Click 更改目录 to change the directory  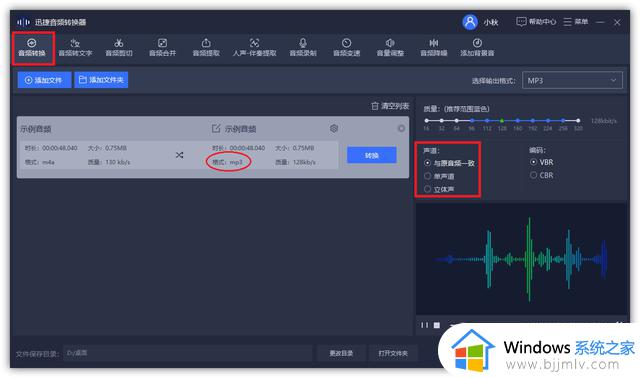(x=341, y=353)
